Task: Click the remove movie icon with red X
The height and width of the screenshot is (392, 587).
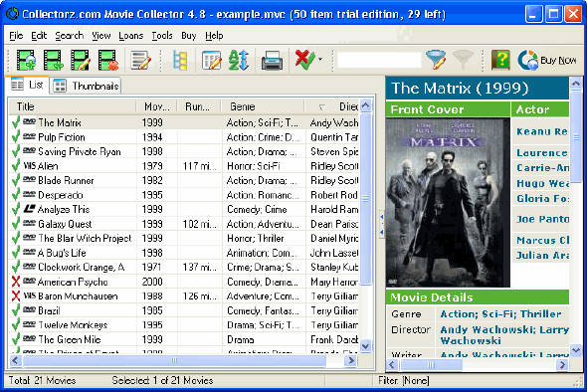Action: click(x=107, y=60)
